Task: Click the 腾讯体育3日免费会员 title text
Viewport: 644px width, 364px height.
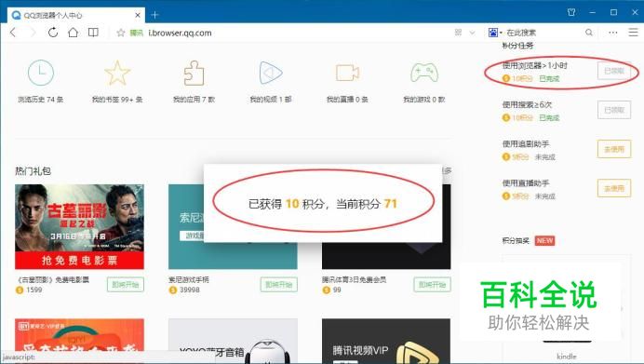Action: [x=354, y=280]
